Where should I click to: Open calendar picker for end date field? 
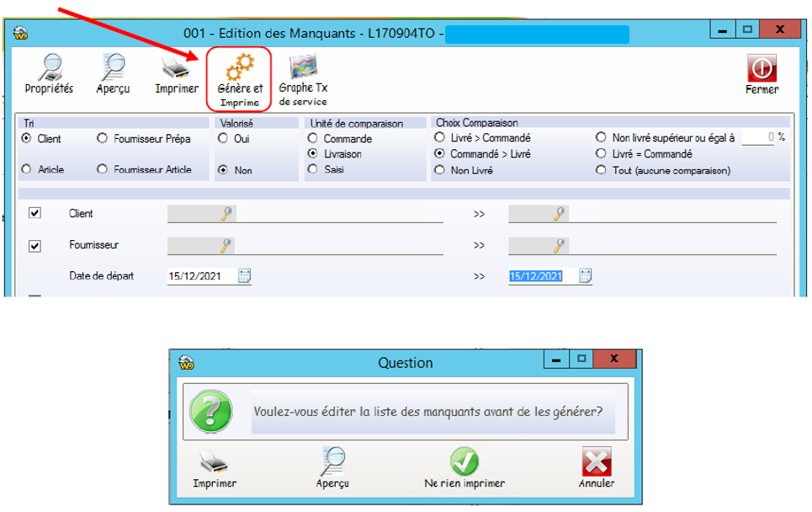tap(586, 276)
